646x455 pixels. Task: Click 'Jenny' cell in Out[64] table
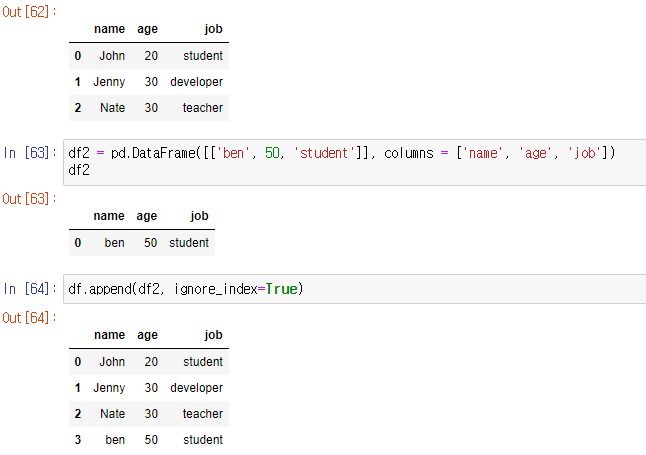point(109,388)
